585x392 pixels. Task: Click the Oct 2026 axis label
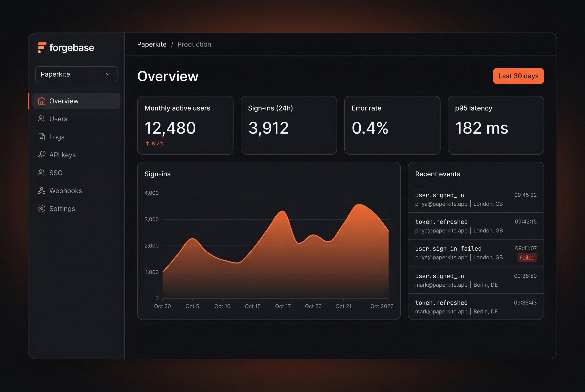click(x=382, y=306)
